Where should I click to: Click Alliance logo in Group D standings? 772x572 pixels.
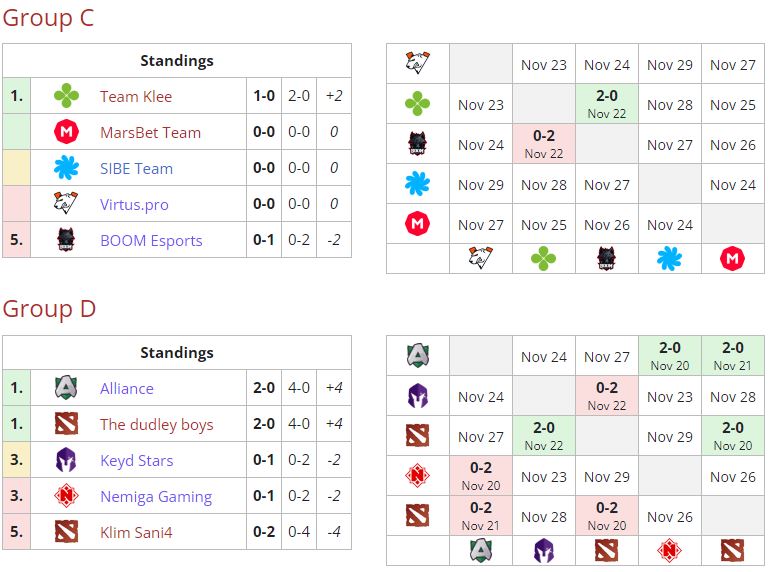click(66, 388)
